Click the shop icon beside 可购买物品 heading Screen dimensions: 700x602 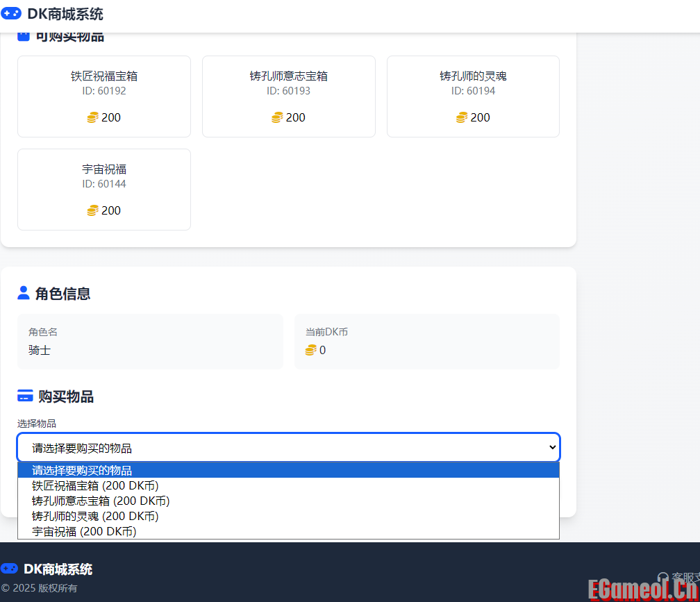coord(23,35)
